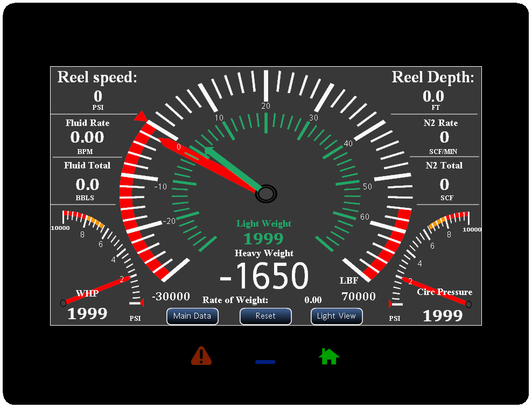Click the red warning triangle alarm icon

tap(201, 356)
